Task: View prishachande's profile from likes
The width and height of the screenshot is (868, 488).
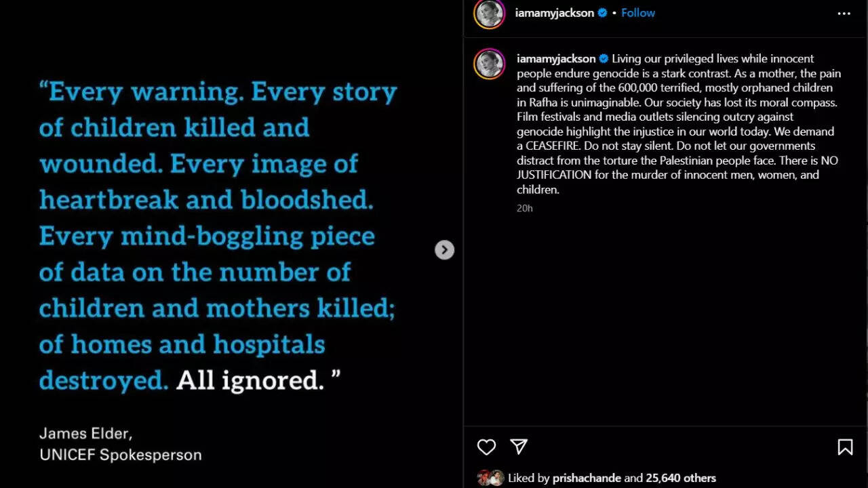Action: click(587, 478)
